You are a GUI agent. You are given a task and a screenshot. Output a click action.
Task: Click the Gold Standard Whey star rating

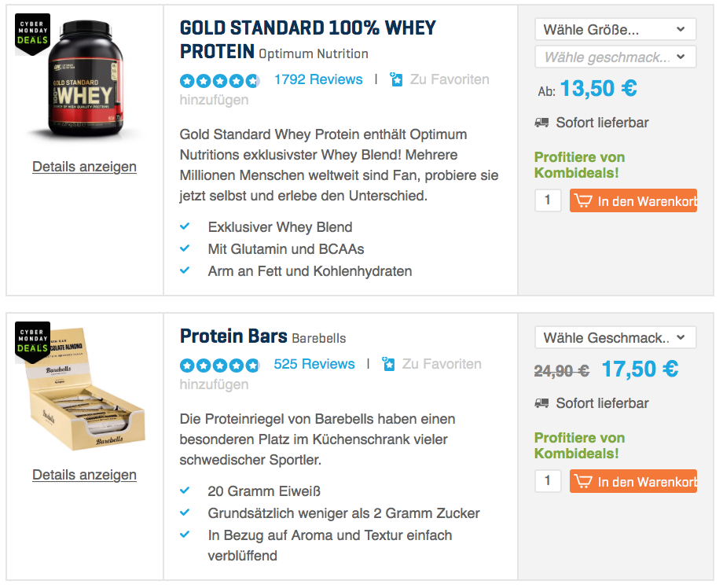click(x=219, y=80)
